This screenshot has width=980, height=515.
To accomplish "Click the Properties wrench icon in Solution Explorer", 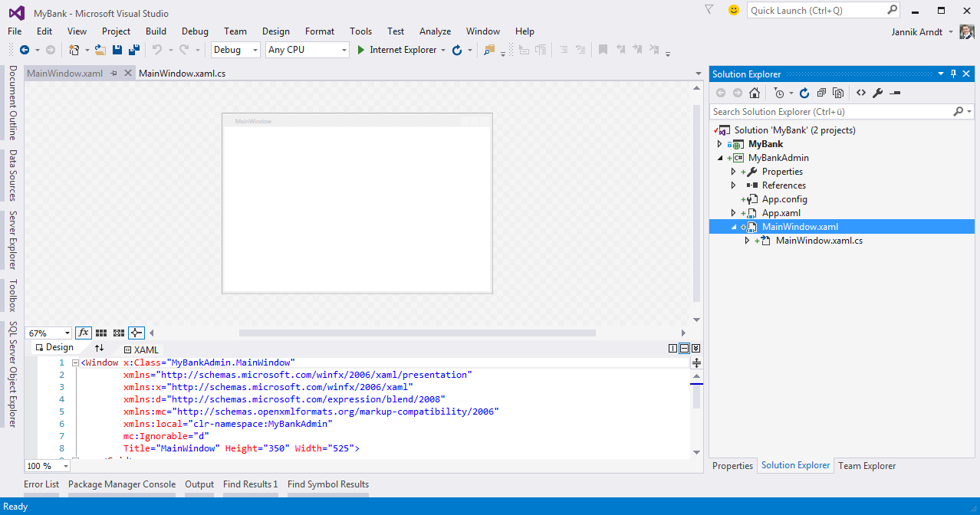I will pyautogui.click(x=878, y=93).
